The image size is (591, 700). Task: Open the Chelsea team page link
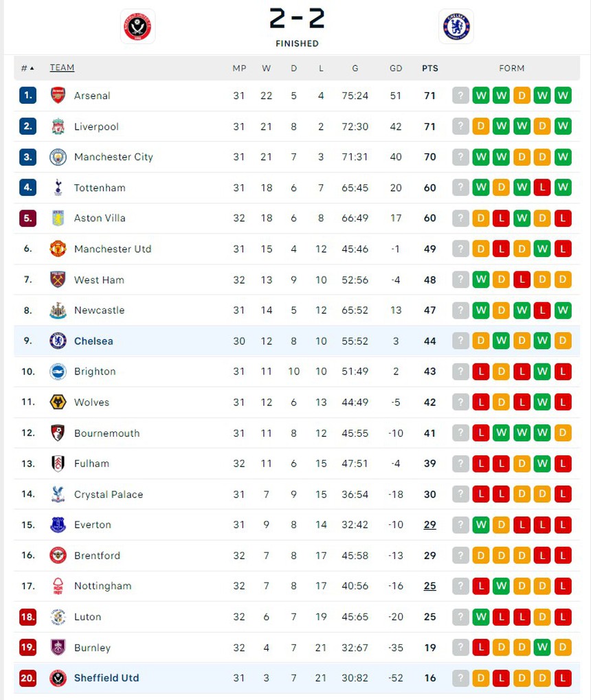click(x=93, y=341)
